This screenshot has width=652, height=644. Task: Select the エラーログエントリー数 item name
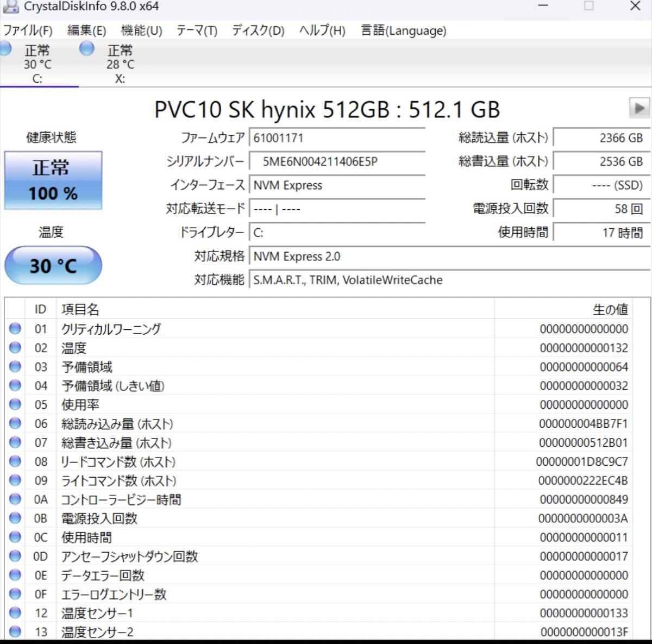(x=114, y=595)
